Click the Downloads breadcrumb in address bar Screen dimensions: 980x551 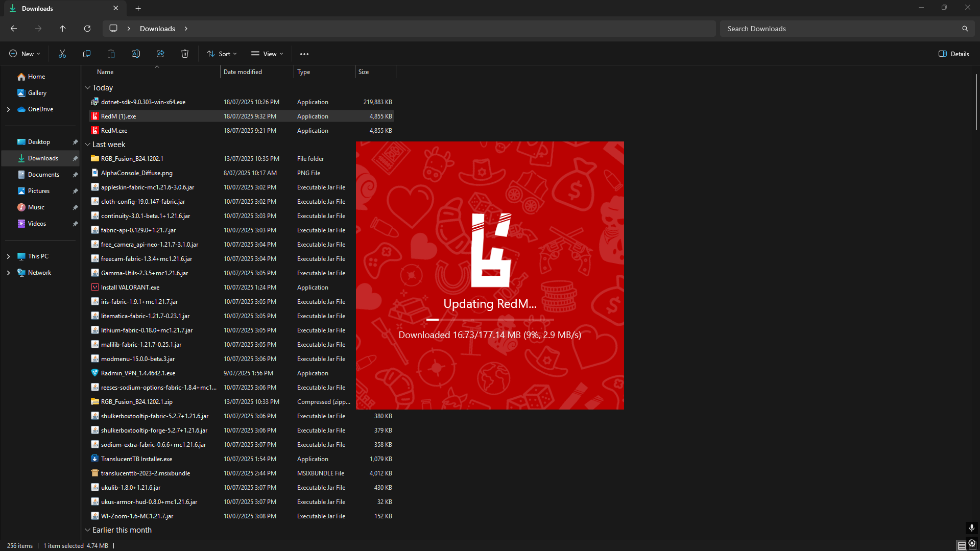pos(157,29)
